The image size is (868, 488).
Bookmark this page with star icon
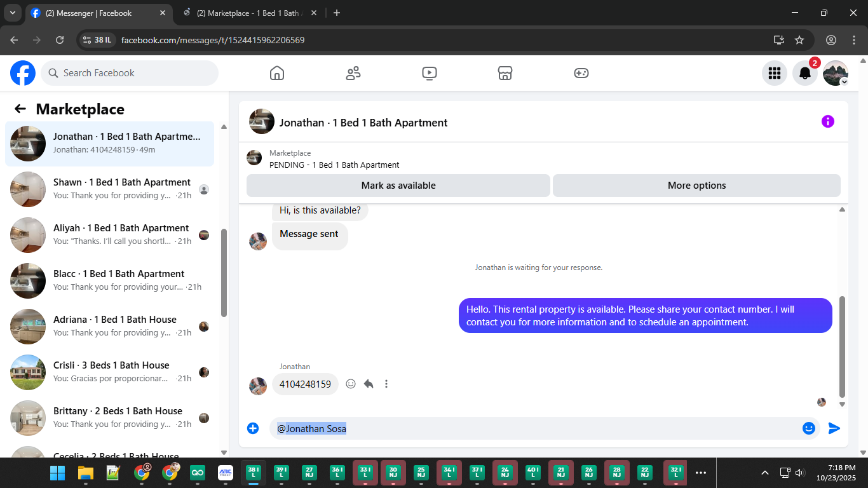click(799, 39)
